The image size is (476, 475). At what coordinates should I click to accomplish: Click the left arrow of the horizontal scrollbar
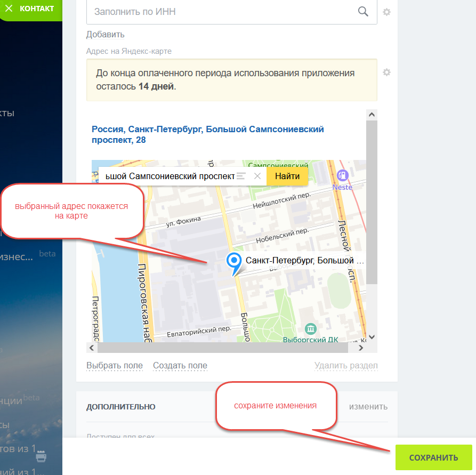click(x=92, y=348)
